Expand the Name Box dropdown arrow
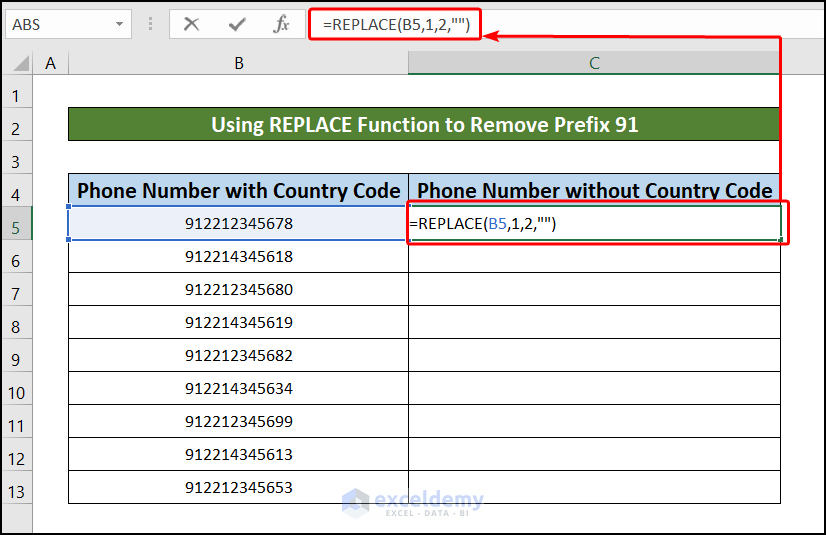This screenshot has width=826, height=535. tap(120, 24)
